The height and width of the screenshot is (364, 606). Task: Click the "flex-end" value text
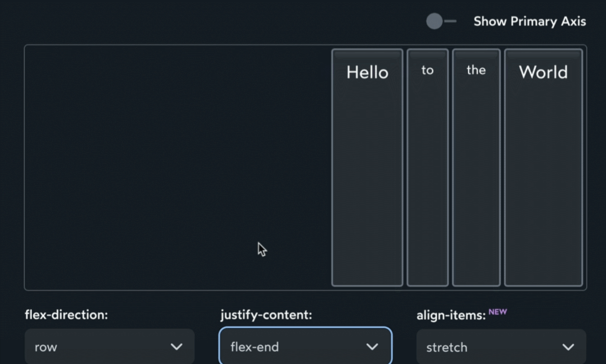[254, 347]
